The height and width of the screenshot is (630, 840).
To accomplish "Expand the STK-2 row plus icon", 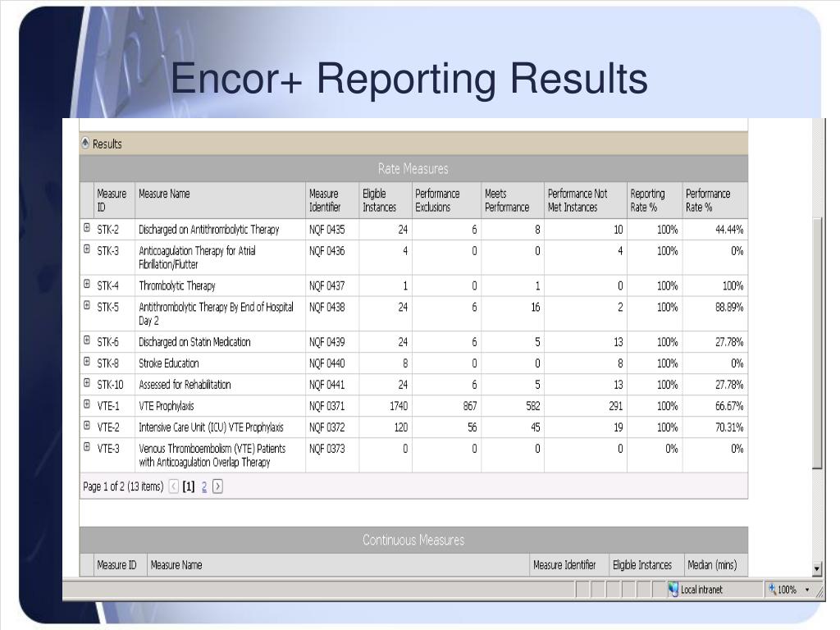I will pos(87,228).
